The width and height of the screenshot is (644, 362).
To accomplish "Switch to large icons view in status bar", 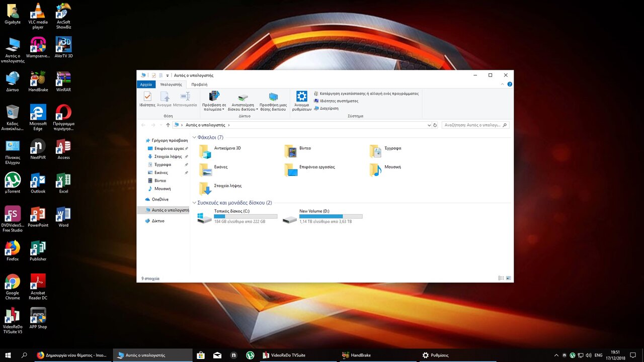I will pos(508,278).
